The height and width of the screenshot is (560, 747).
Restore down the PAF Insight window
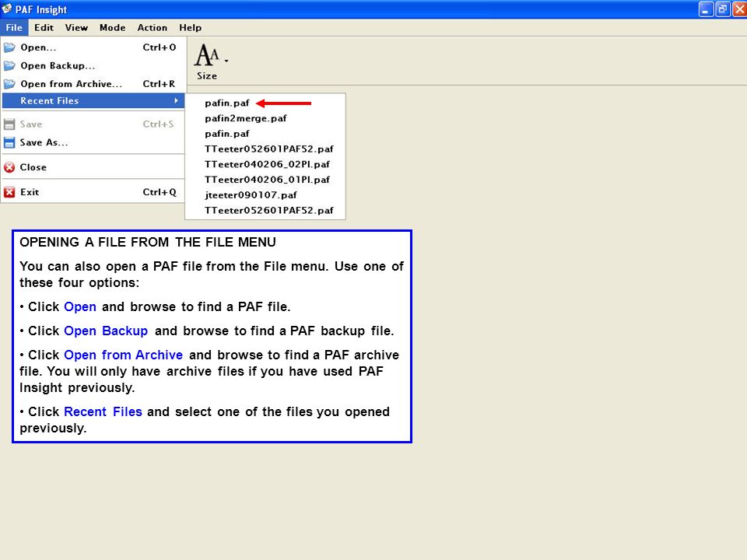tap(722, 9)
